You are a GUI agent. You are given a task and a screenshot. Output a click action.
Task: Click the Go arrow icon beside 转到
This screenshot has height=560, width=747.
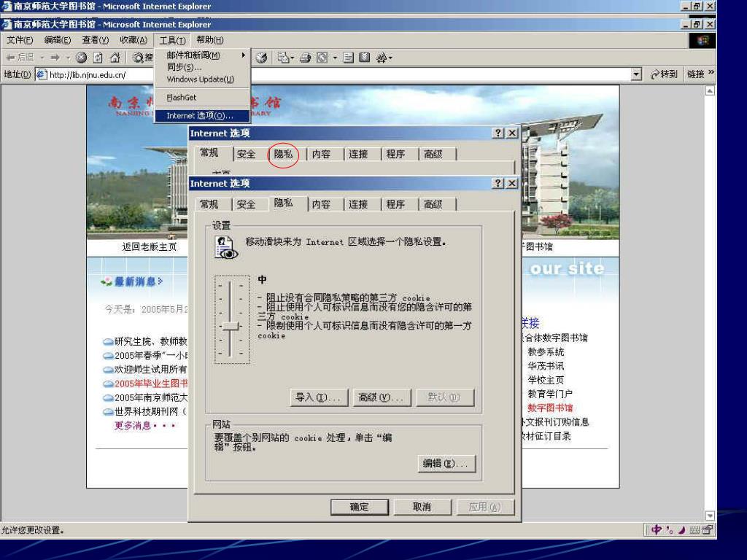[655, 74]
